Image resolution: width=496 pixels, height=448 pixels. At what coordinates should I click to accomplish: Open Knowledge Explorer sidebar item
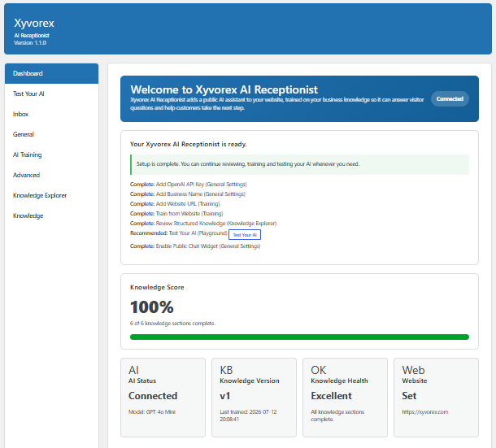click(x=51, y=195)
